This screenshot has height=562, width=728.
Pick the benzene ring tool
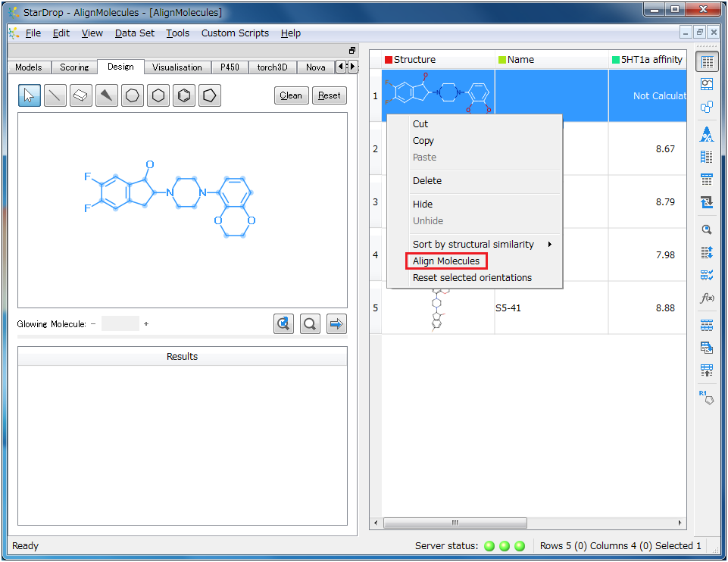pyautogui.click(x=184, y=95)
